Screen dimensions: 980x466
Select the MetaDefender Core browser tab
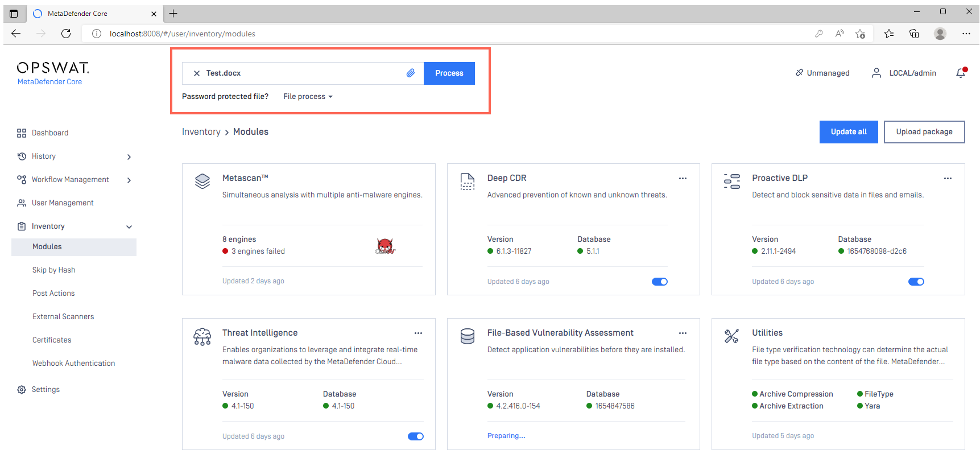tap(94, 14)
